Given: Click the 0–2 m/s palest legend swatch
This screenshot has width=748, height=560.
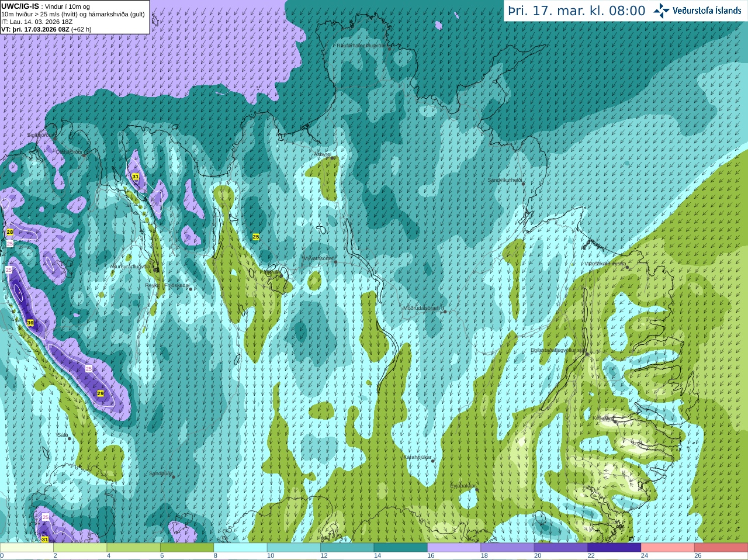Looking at the screenshot, I should coord(27,548).
